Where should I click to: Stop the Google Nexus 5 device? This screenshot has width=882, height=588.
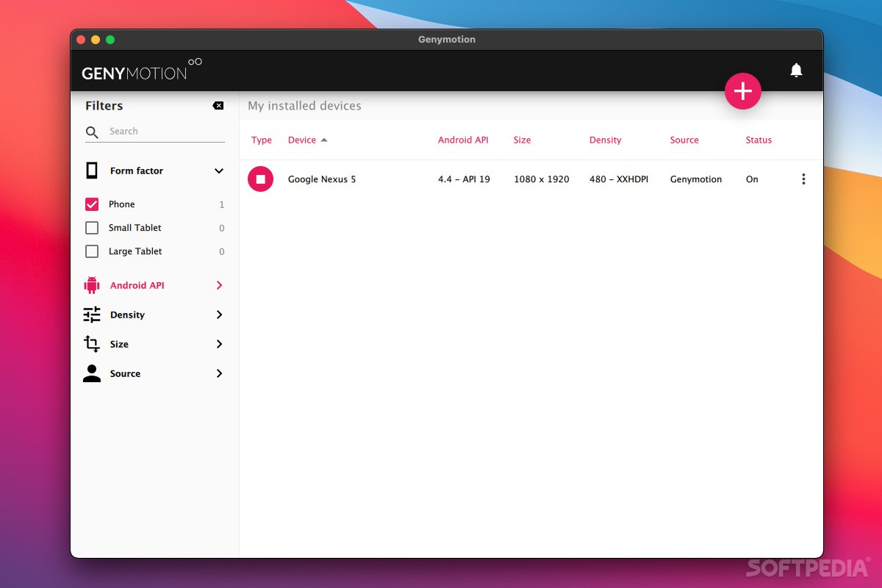(x=260, y=179)
